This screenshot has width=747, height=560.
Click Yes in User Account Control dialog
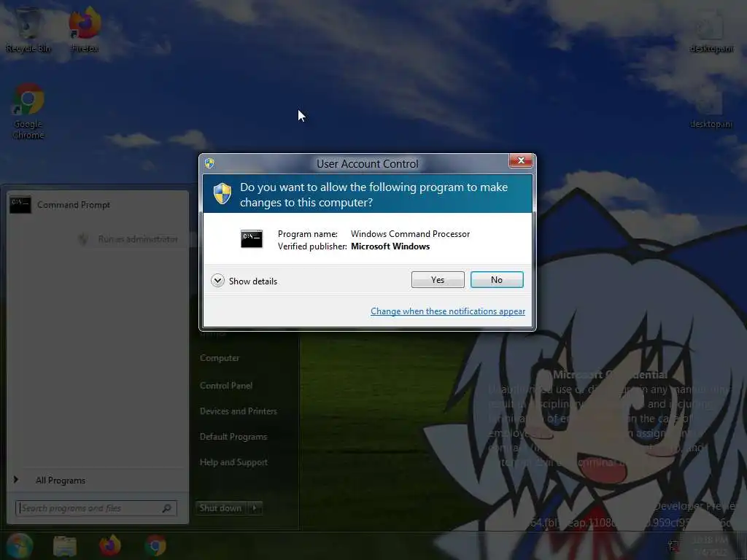438,280
